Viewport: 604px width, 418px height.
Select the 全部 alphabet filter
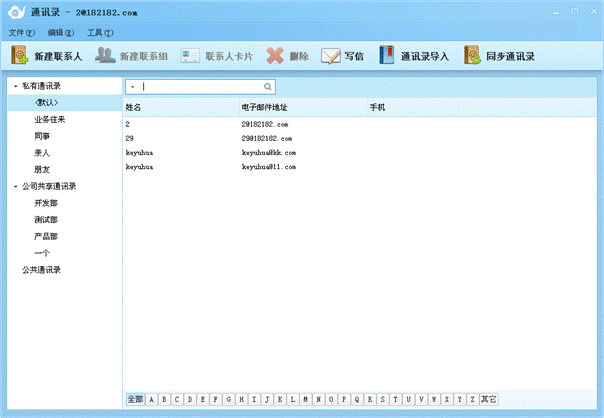click(135, 399)
